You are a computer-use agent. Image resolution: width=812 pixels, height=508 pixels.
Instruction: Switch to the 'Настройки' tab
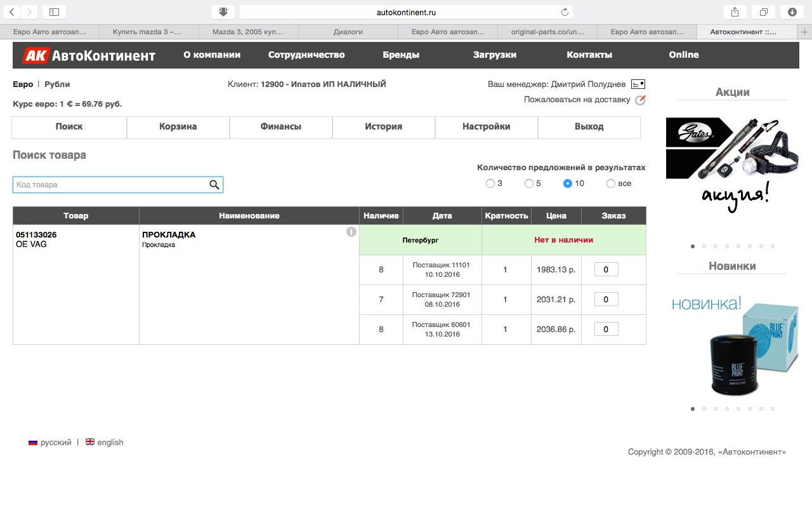[x=487, y=127]
